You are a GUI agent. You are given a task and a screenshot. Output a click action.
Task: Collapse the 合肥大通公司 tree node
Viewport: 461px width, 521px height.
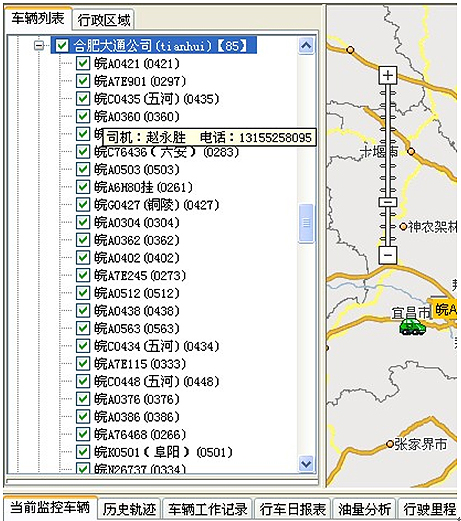point(39,45)
